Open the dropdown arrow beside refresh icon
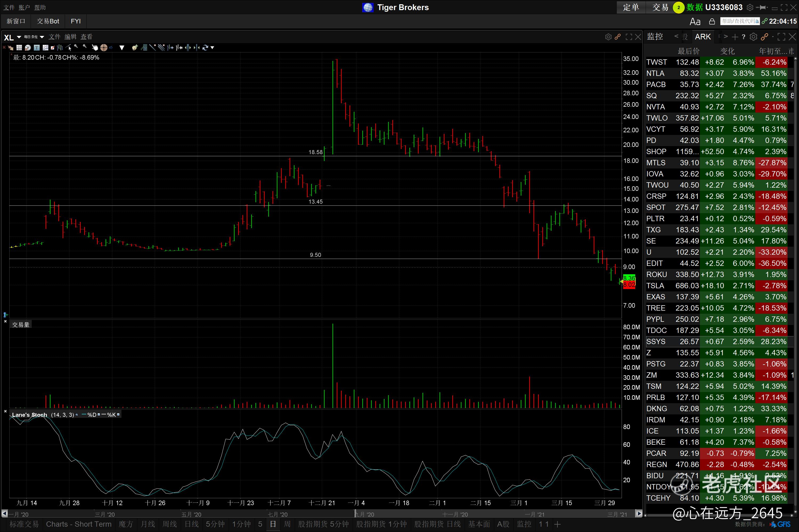 click(x=212, y=48)
